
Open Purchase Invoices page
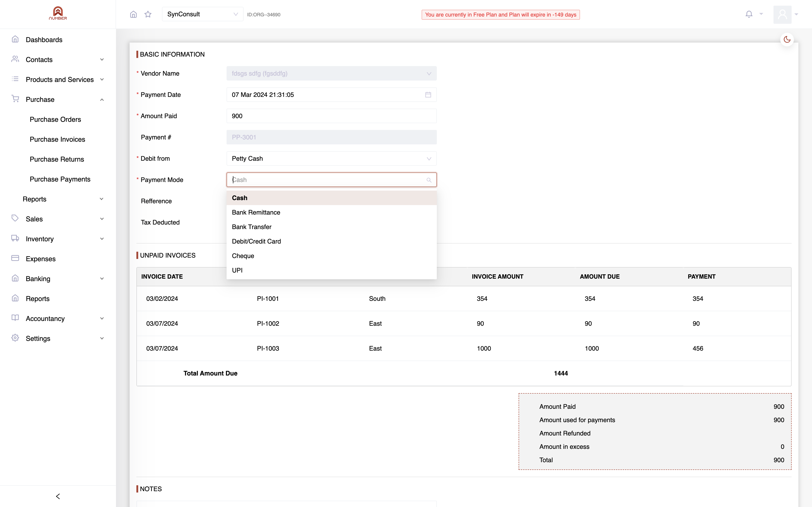[57, 139]
